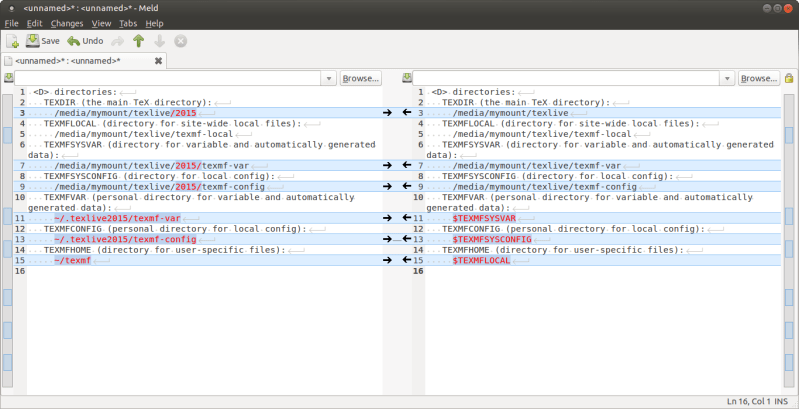Undo the last change
The width and height of the screenshot is (799, 409).
85,41
